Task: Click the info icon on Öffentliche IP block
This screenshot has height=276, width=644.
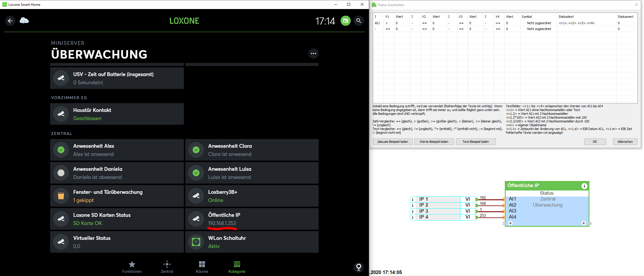Action: click(584, 186)
